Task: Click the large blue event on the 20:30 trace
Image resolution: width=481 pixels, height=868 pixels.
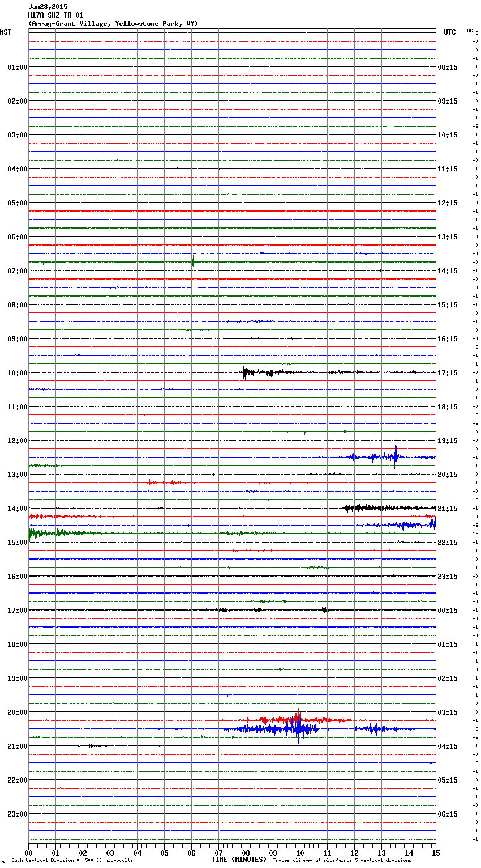Action: [297, 728]
